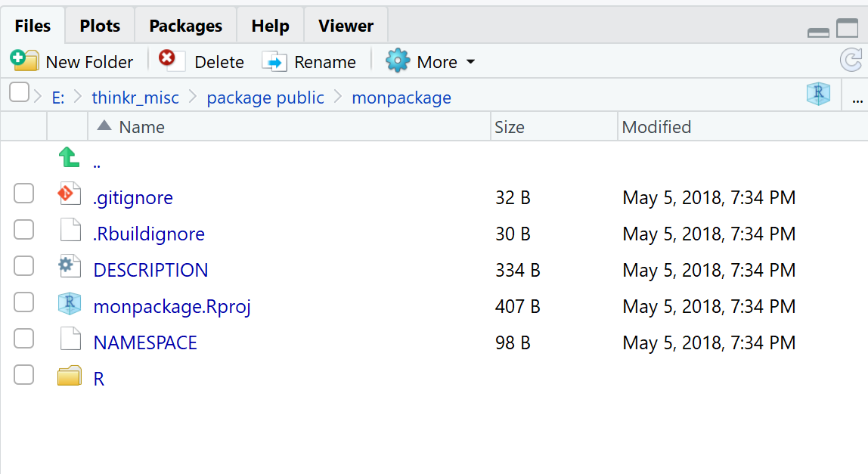Click the red Delete icon
This screenshot has height=474, width=868.
167,60
